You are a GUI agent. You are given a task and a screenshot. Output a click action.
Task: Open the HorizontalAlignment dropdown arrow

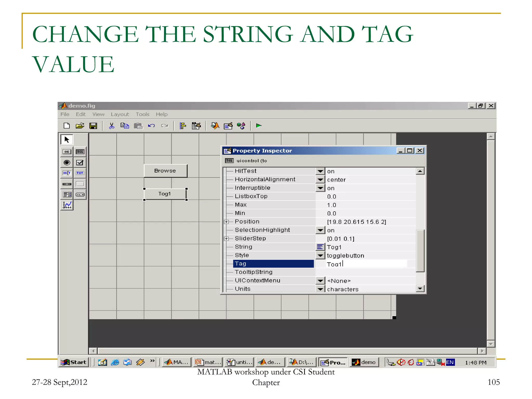(320, 179)
